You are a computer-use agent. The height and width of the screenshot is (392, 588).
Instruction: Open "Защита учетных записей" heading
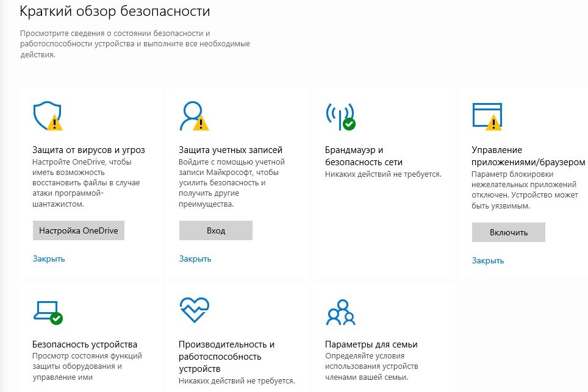coord(231,150)
